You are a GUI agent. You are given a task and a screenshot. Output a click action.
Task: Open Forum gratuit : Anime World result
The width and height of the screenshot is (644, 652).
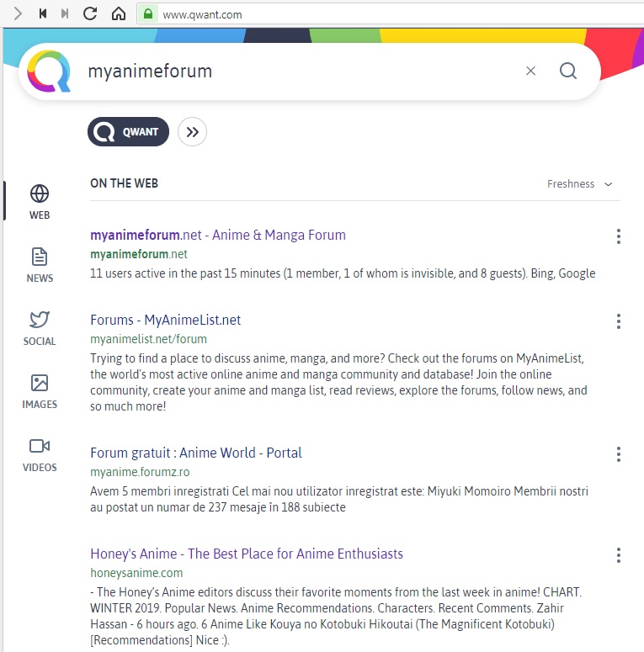(x=196, y=453)
